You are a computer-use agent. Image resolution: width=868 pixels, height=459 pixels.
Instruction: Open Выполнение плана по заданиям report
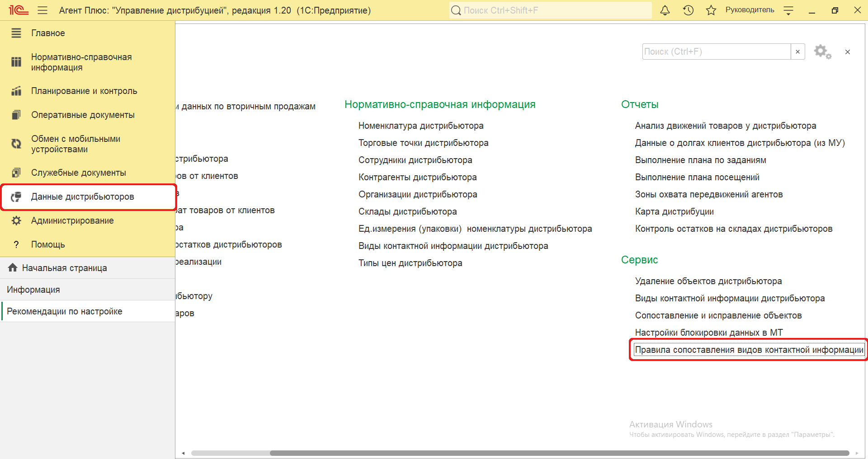[x=700, y=160]
